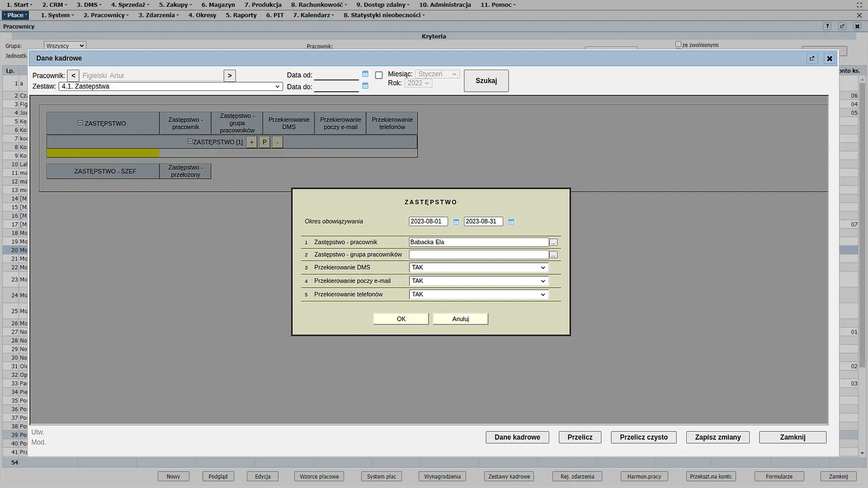Image resolution: width=868 pixels, height=488 pixels.
Task: Click ellipsis button beside Zastępstwo - pracownik field
Action: 553,243
